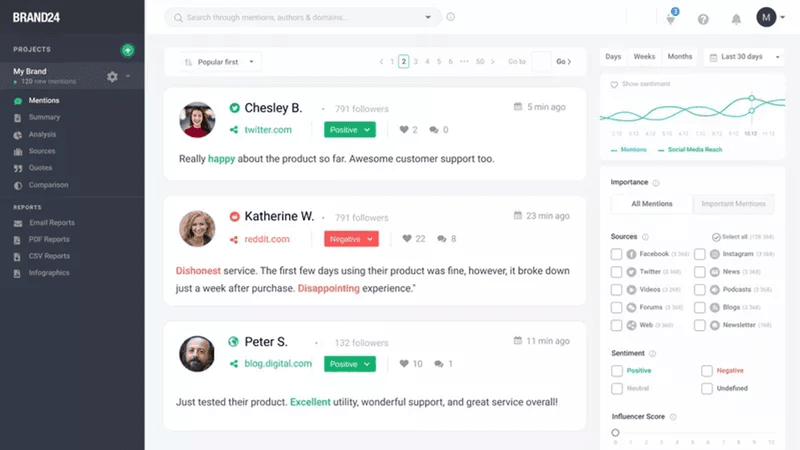Expand the search bar dropdown arrow
Screen dimensions: 800x450
428,17
